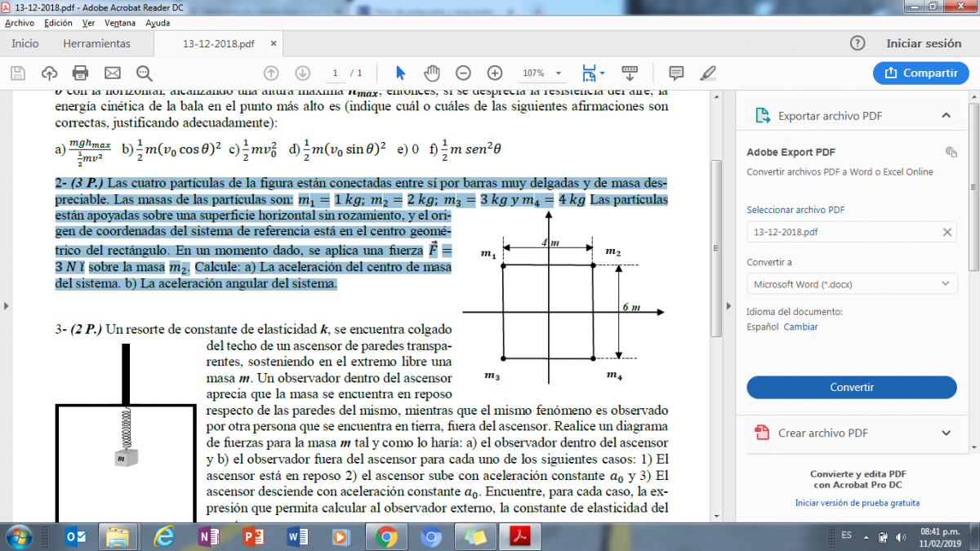The height and width of the screenshot is (551, 980).
Task: Click the Cambiar language link
Action: 800,327
